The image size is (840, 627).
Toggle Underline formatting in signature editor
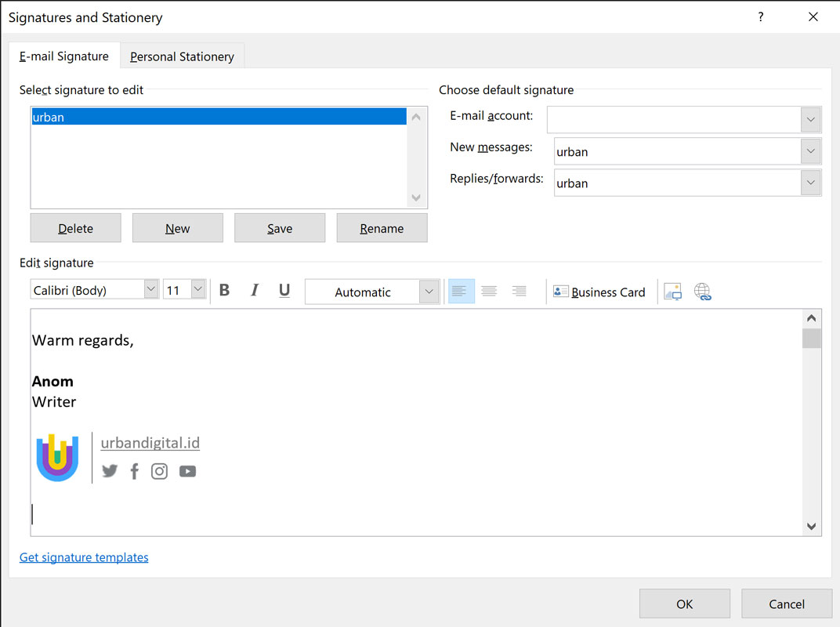[x=284, y=291]
